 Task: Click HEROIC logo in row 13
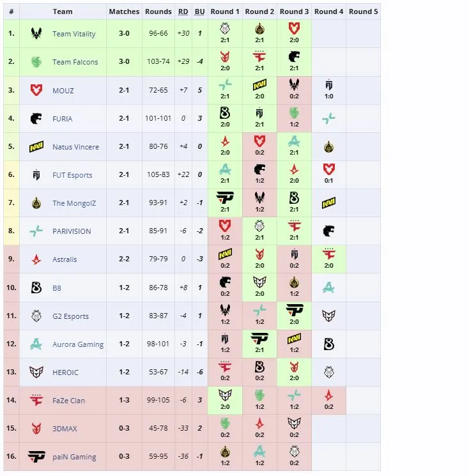(36, 372)
